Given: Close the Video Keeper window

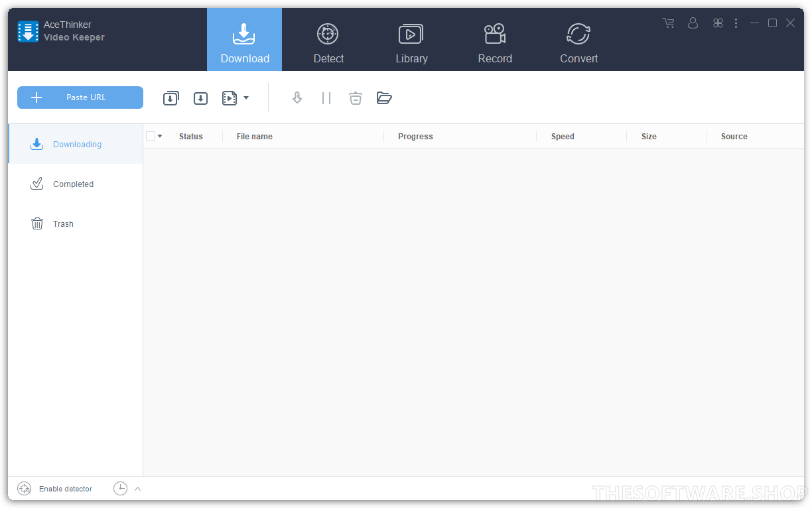Looking at the screenshot, I should [x=790, y=23].
